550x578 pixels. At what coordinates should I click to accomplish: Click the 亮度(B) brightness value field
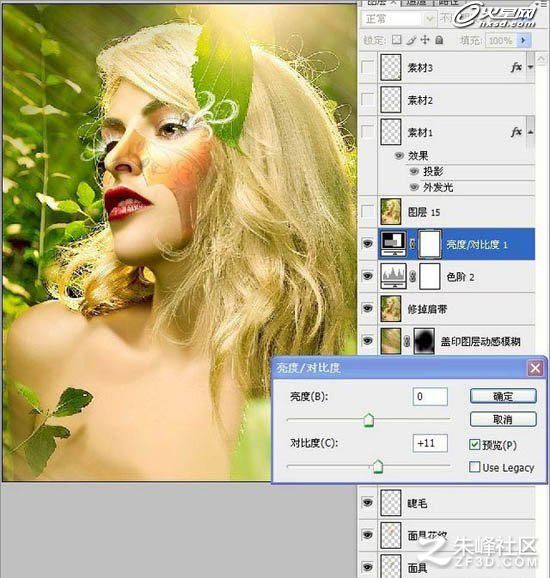point(430,397)
